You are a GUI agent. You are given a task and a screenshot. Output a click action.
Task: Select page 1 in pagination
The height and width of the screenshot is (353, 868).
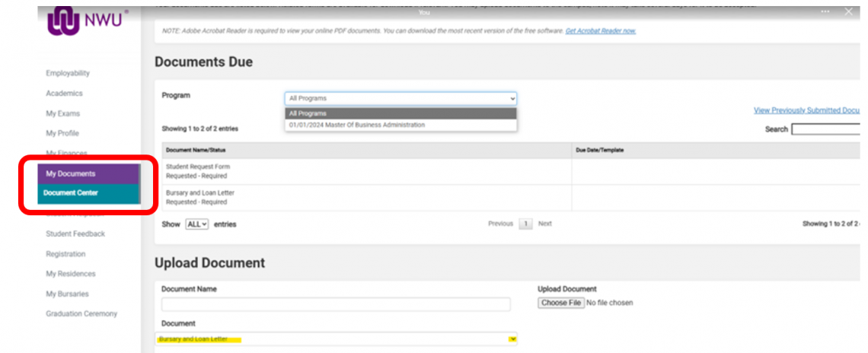point(525,224)
